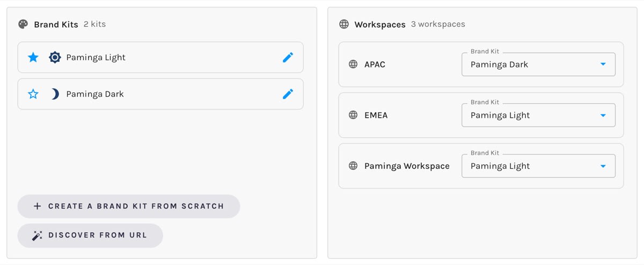Image resolution: width=644 pixels, height=265 pixels.
Task: Click the globe icon in the EMEA row
Action: click(x=353, y=115)
